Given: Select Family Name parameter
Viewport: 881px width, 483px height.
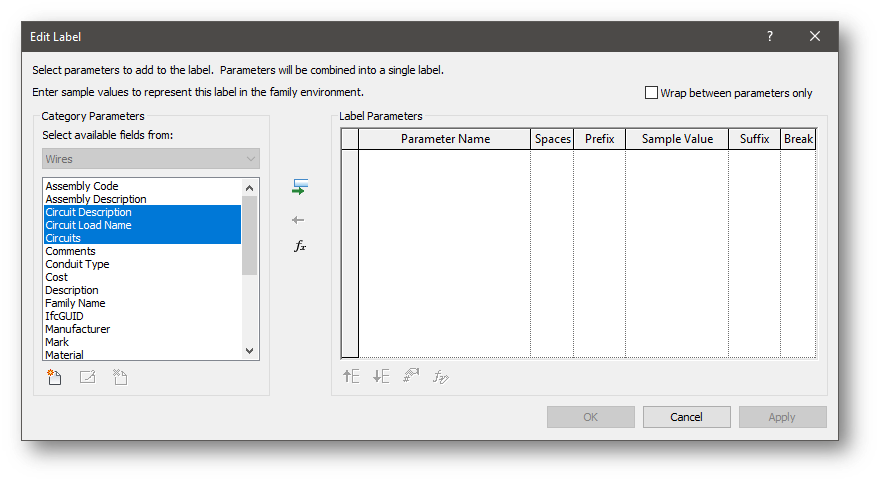Looking at the screenshot, I should pos(75,303).
